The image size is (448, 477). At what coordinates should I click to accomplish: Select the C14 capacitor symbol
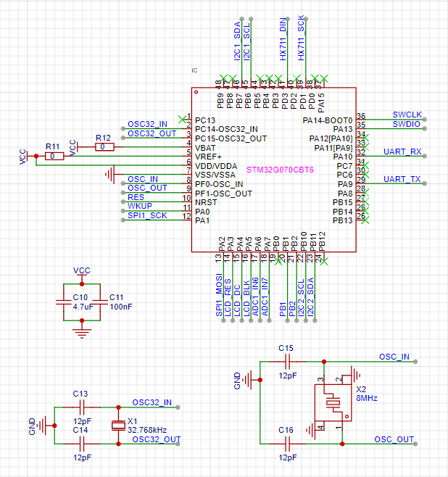tap(82, 444)
